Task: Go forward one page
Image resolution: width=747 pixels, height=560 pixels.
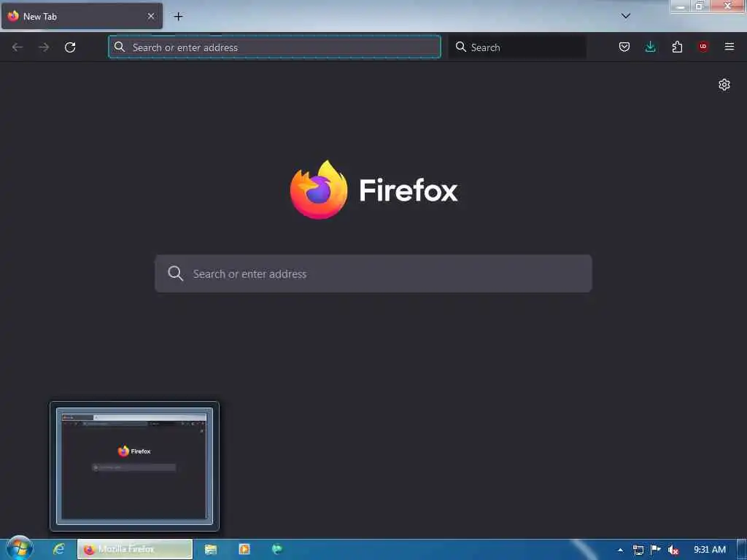Action: [44, 47]
